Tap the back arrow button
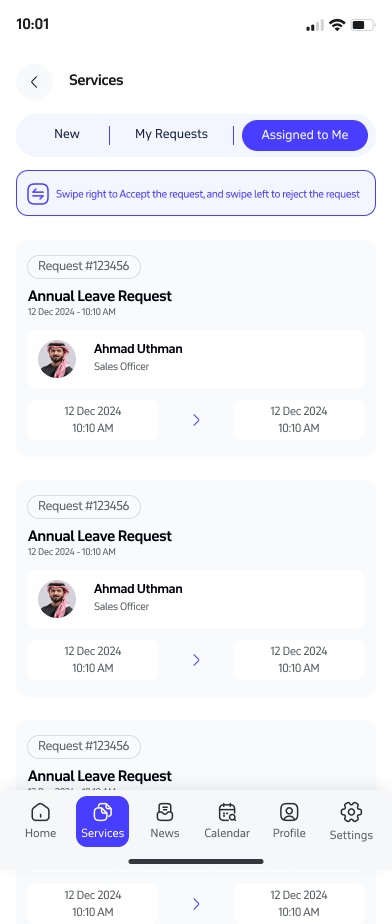Image resolution: width=392 pixels, height=924 pixels. tap(34, 82)
